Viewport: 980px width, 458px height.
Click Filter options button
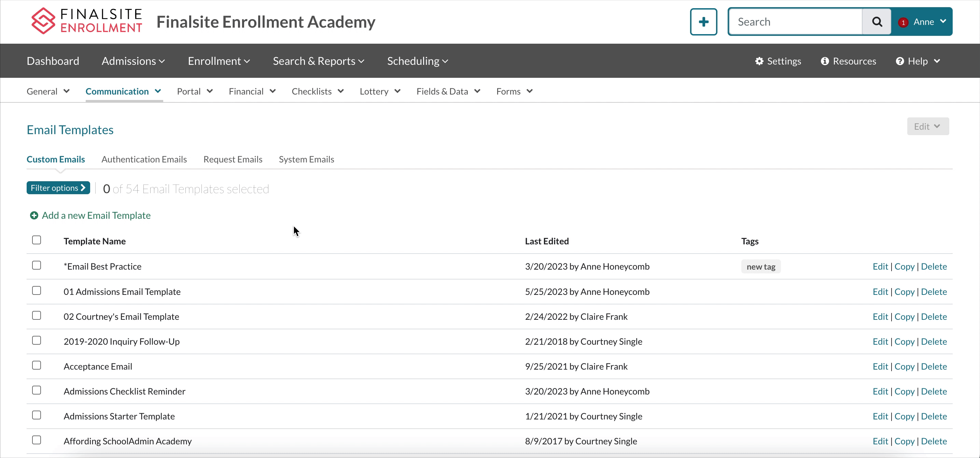coord(58,188)
